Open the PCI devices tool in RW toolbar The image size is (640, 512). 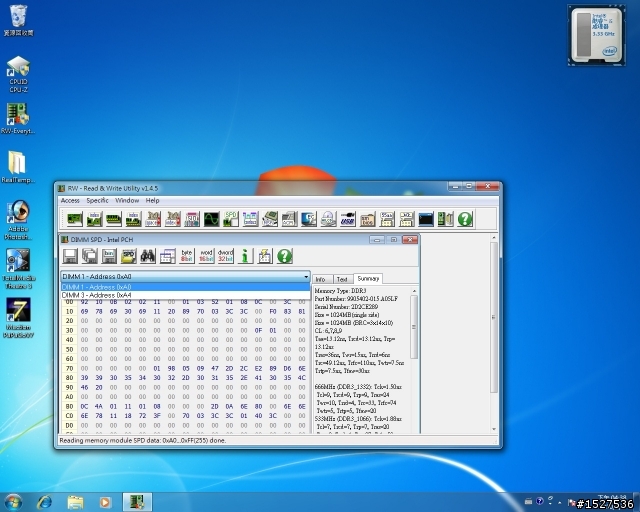click(x=75, y=219)
